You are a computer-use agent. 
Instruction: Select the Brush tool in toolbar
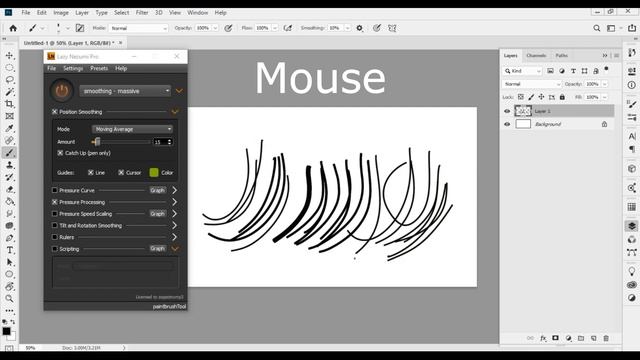coord(9,153)
